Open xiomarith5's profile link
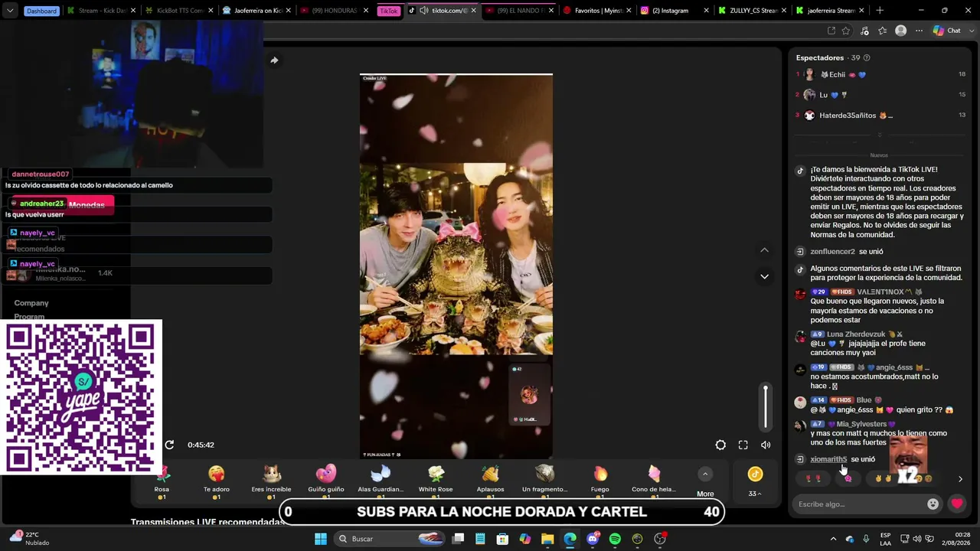The image size is (980, 551). tap(828, 459)
